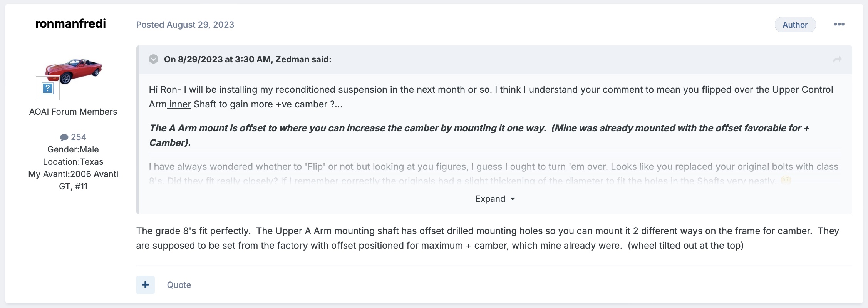Click the Quote reply link
Viewport: 868px width, 308px height.
pos(179,285)
